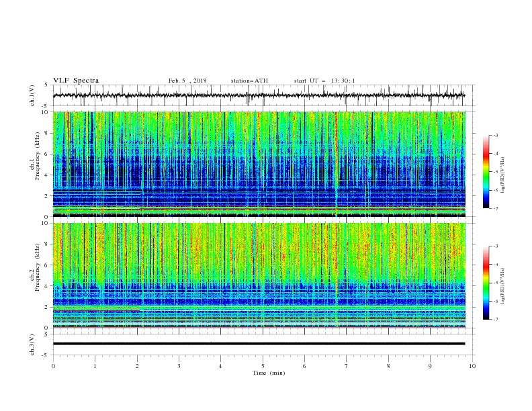Click time axis tick label "9"
Screen dimensions: 532x411
coord(430,366)
